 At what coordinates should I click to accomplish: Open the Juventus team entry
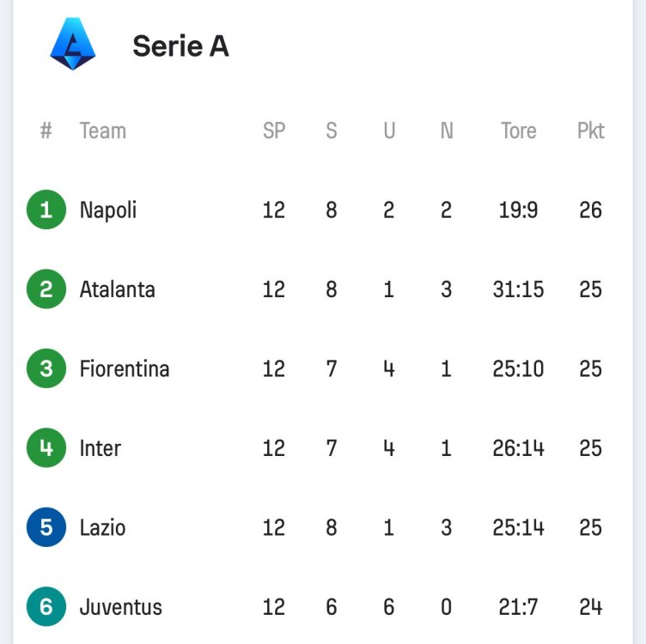point(121,607)
